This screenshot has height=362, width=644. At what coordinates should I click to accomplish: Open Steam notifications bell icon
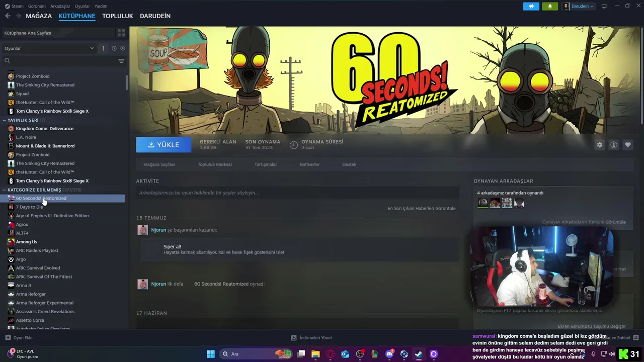pos(550,6)
